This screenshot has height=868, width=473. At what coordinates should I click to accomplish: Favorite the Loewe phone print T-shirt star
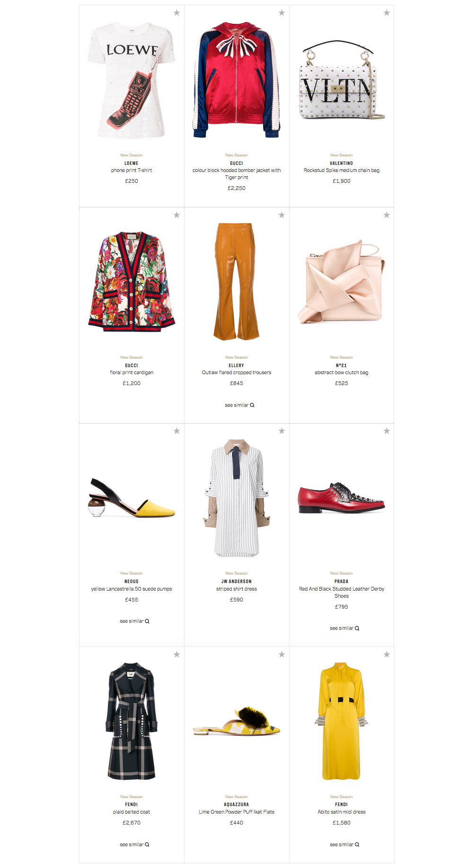point(176,13)
